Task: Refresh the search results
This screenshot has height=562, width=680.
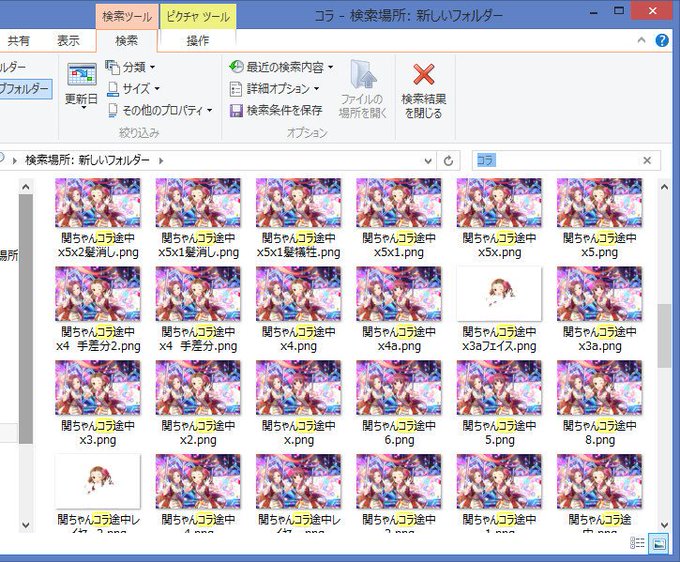Action: click(448, 161)
